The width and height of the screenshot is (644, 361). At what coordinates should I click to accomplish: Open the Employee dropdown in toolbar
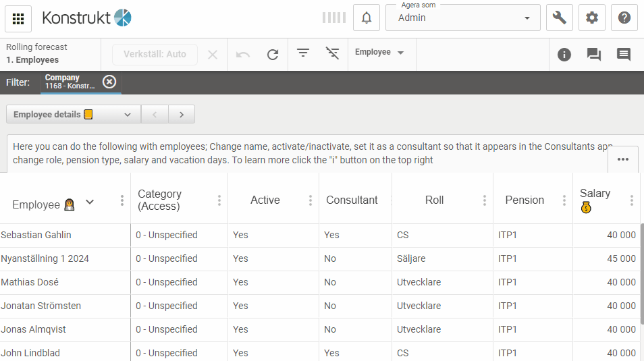380,53
